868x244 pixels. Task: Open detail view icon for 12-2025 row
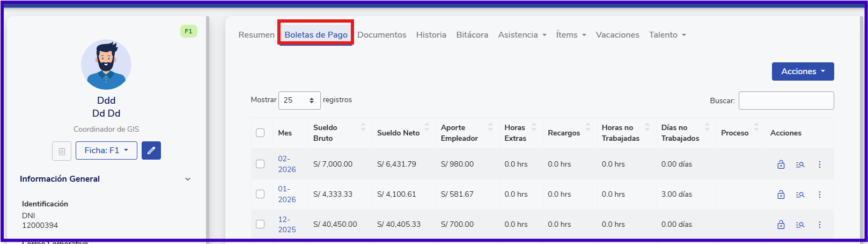[800, 225]
